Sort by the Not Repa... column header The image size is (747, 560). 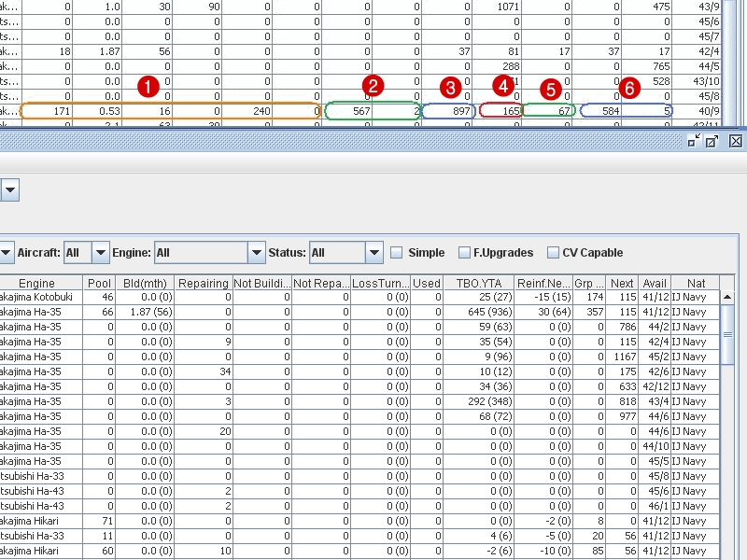pyautogui.click(x=321, y=284)
